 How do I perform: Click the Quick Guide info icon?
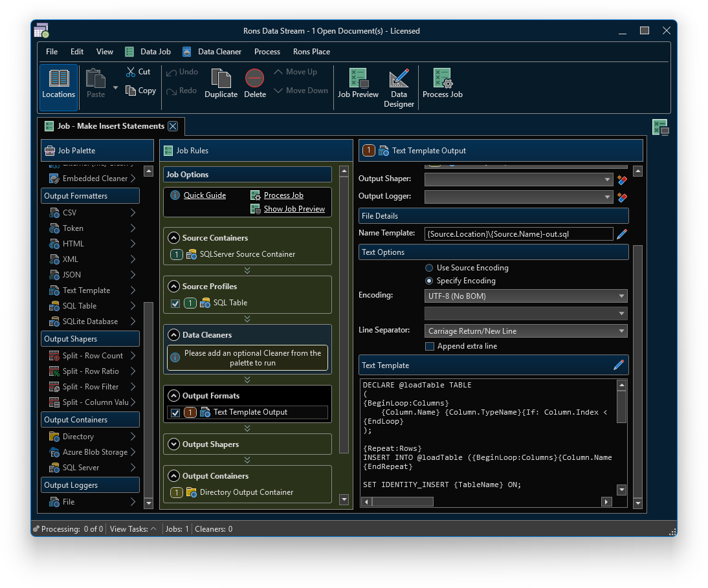[x=175, y=195]
